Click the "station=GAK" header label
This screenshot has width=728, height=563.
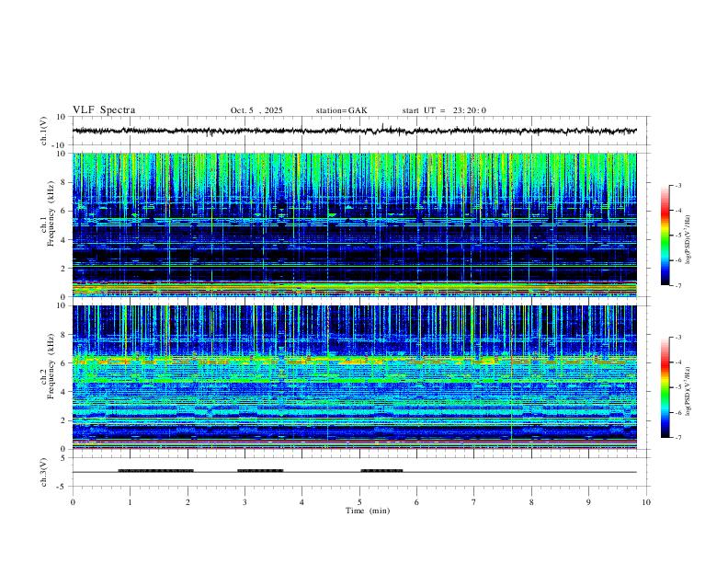click(x=341, y=110)
